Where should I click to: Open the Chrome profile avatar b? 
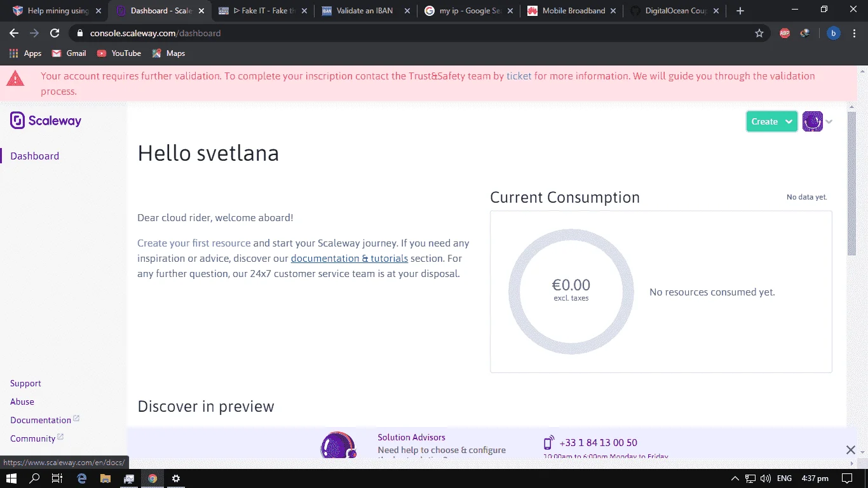click(x=833, y=33)
